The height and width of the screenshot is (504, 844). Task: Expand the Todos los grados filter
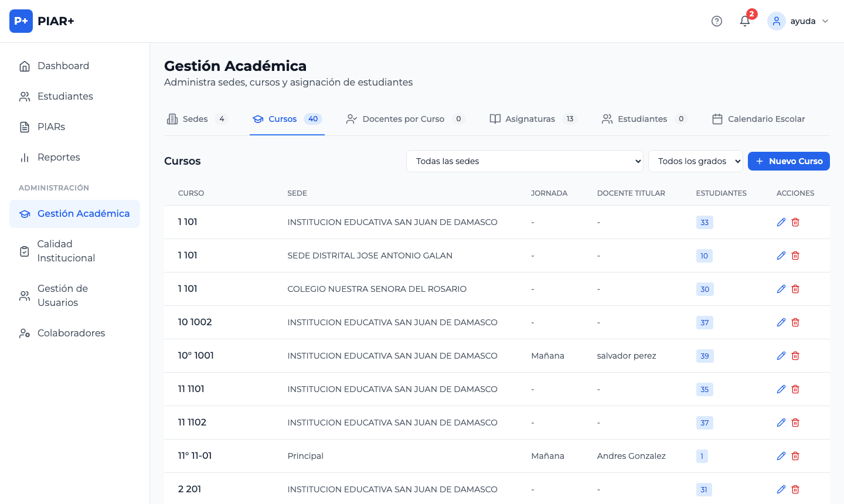(x=695, y=161)
